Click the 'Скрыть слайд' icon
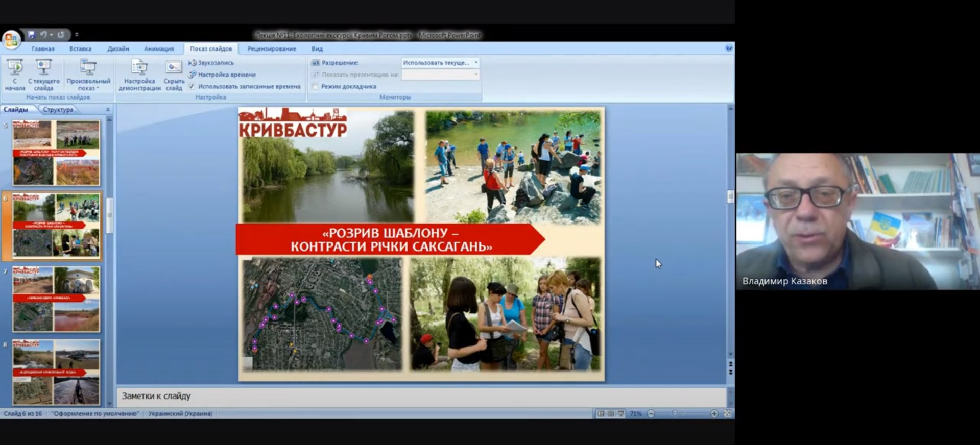The height and width of the screenshot is (445, 980). [174, 75]
